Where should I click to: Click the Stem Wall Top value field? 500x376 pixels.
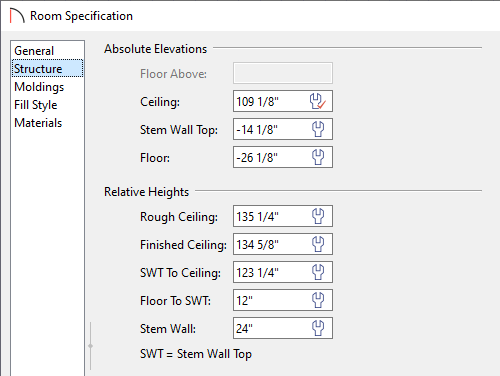[x=283, y=129]
